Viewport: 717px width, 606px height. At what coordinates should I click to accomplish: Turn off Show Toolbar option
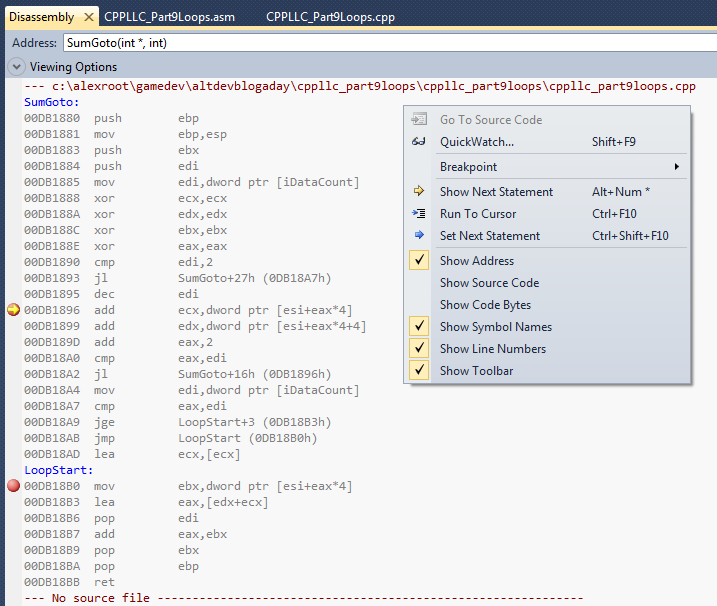coord(476,371)
